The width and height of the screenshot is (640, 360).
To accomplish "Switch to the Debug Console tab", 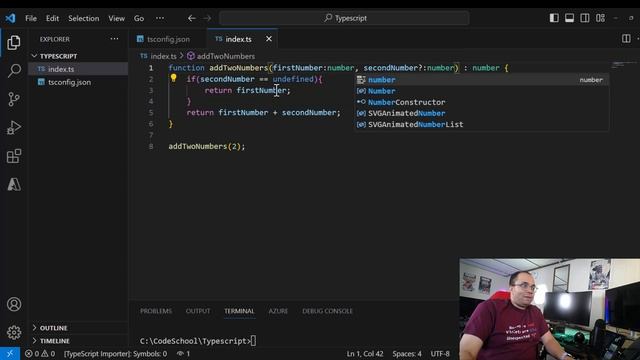I will (327, 311).
